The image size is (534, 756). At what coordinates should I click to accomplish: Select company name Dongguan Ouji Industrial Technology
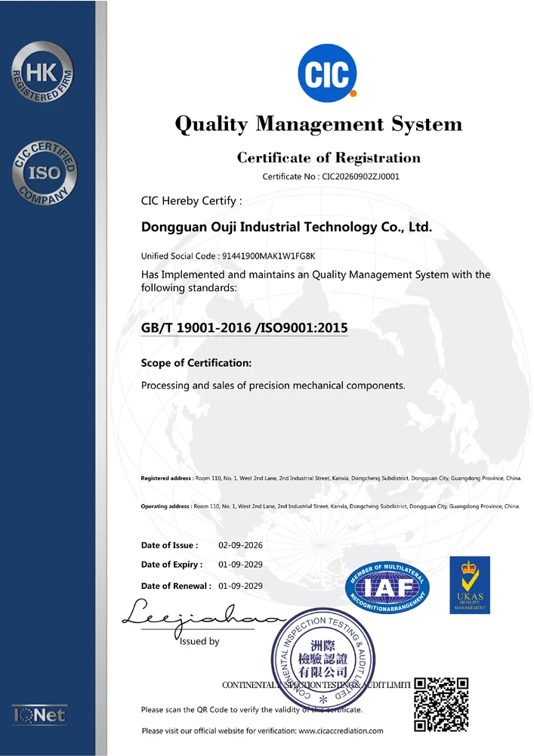pyautogui.click(x=286, y=227)
